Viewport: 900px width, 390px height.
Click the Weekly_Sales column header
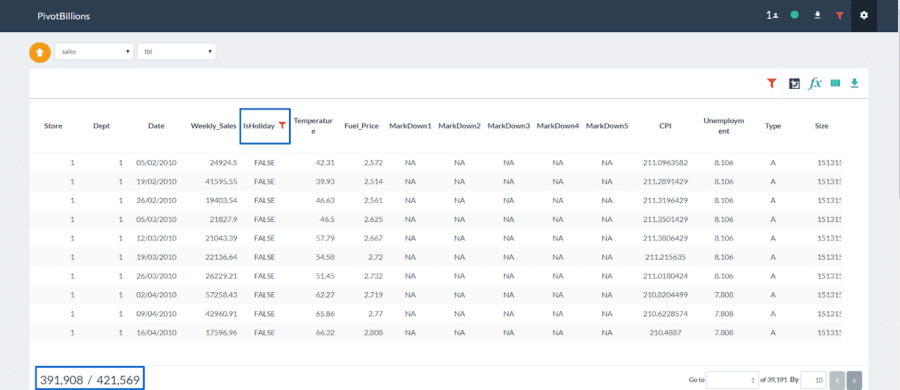point(214,126)
